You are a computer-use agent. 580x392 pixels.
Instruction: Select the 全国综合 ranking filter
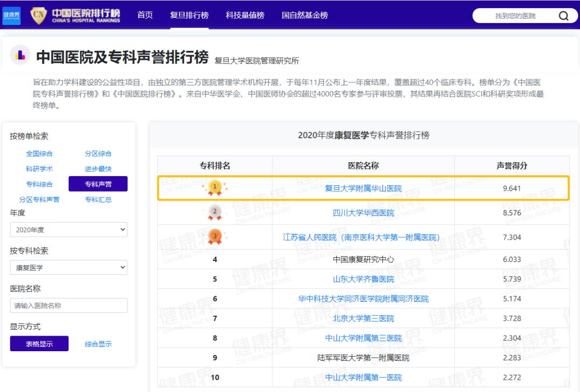(39, 154)
